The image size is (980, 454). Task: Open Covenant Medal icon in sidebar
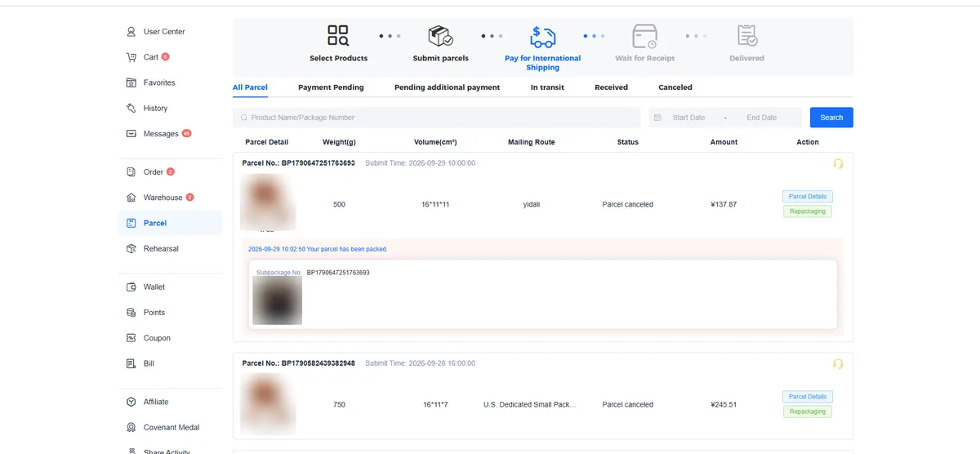point(131,427)
